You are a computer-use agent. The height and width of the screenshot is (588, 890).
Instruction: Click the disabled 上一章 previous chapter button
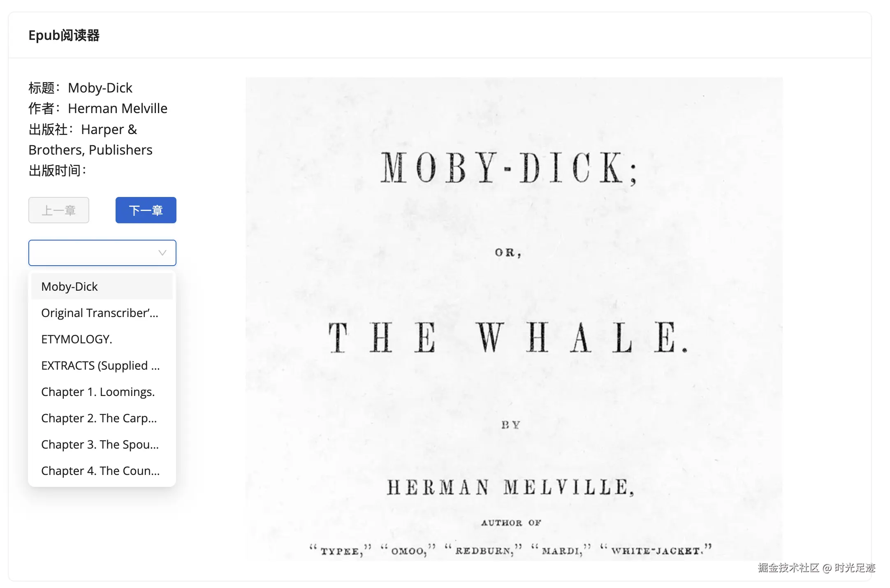(x=59, y=210)
